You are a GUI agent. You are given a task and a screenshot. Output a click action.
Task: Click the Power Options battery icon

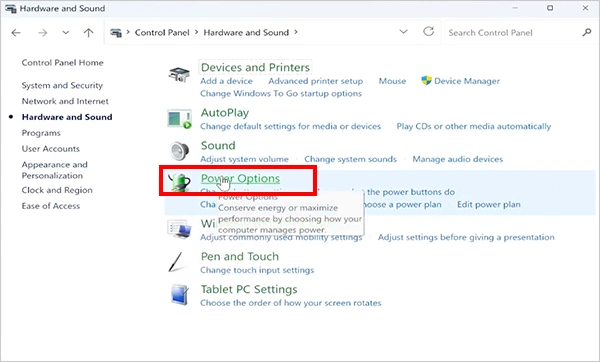click(x=179, y=182)
